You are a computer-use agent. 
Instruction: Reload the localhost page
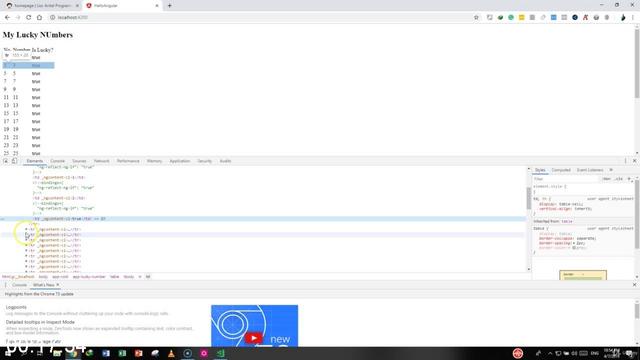coord(29,18)
